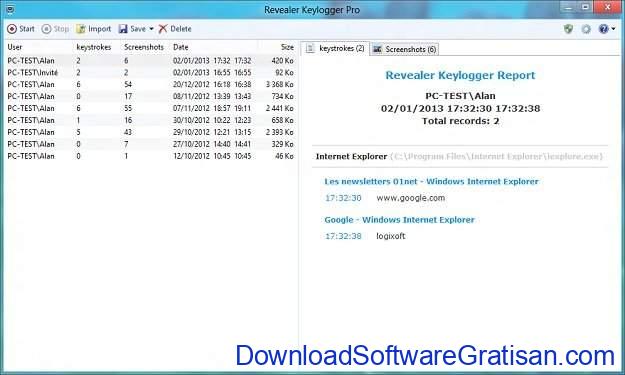Switch to the Screenshots (6) tab
This screenshot has width=625, height=375.
pos(405,49)
